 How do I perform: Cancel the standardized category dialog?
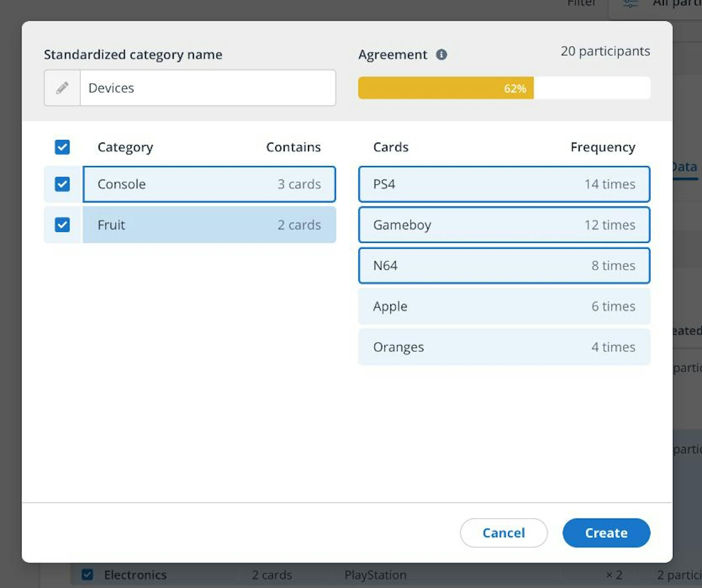[503, 533]
